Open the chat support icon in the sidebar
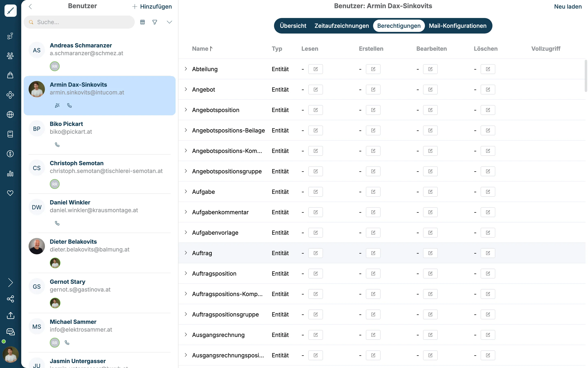 (x=10, y=332)
